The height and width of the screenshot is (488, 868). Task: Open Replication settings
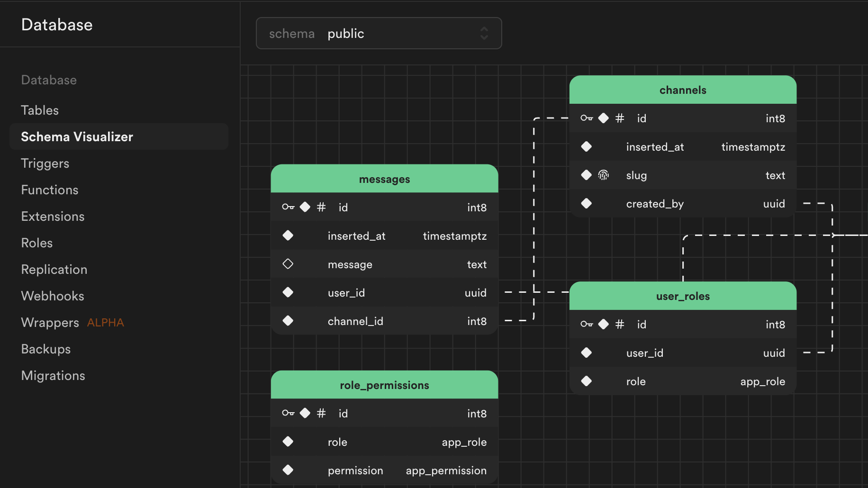[54, 270]
